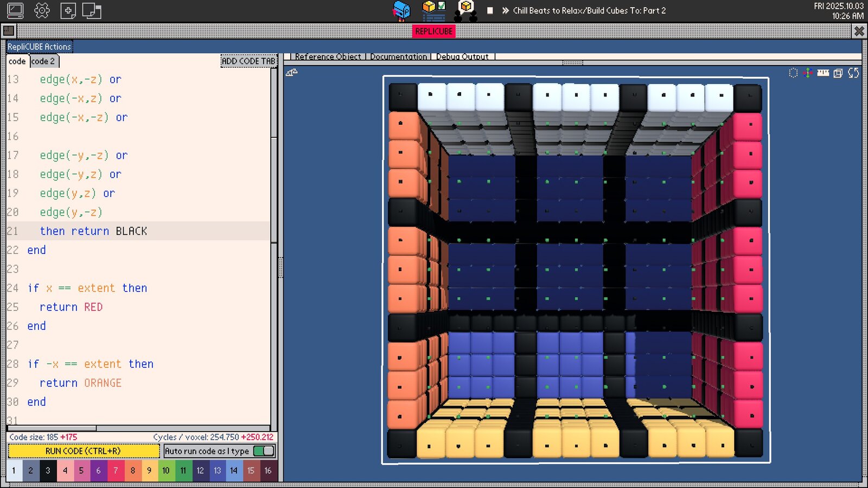Click the eraser icon in viewport corner
The image size is (868, 488).
click(291, 72)
